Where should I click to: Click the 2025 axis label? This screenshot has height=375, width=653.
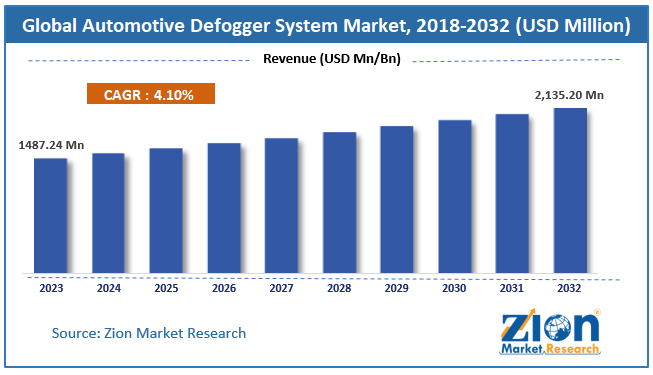[x=166, y=288]
